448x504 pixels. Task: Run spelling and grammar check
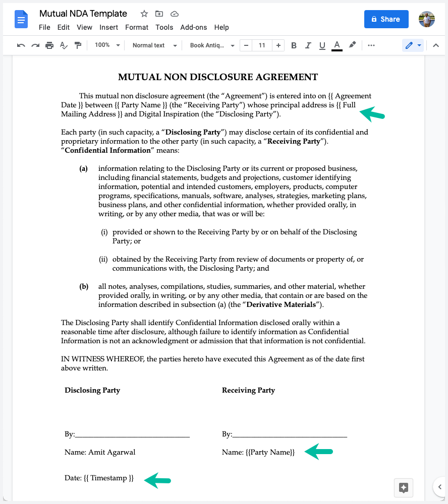point(64,45)
